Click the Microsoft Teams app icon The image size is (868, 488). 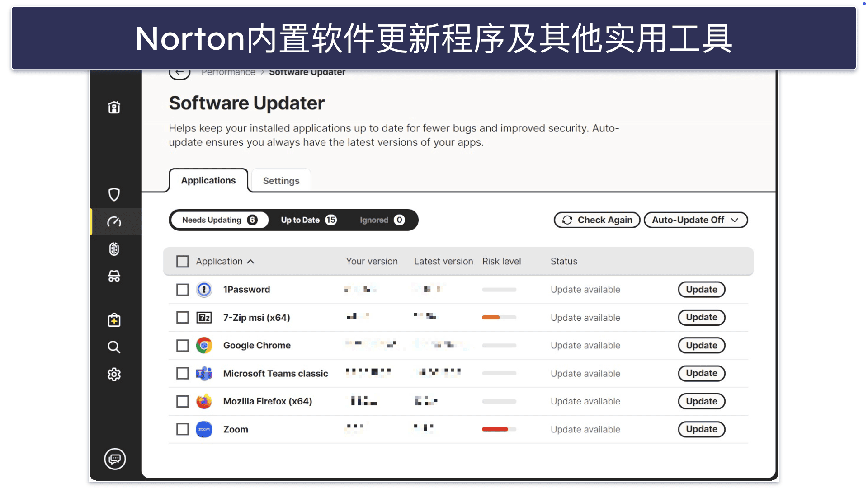click(204, 374)
